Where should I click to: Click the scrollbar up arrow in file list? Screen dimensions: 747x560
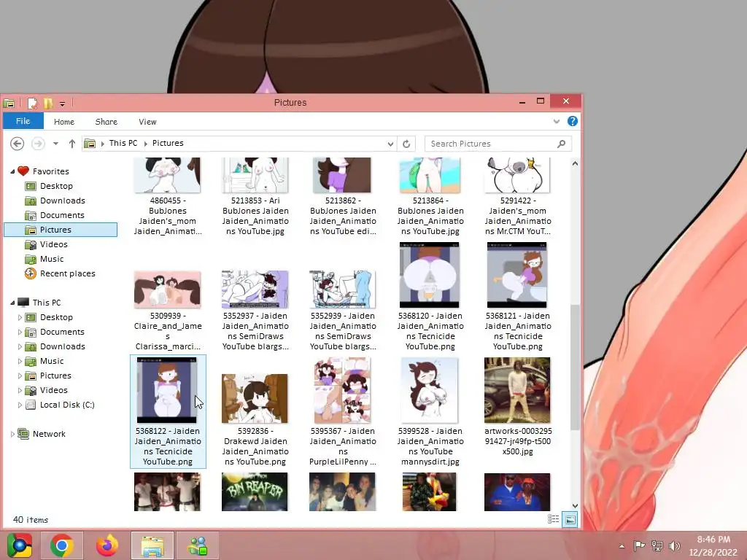point(575,163)
